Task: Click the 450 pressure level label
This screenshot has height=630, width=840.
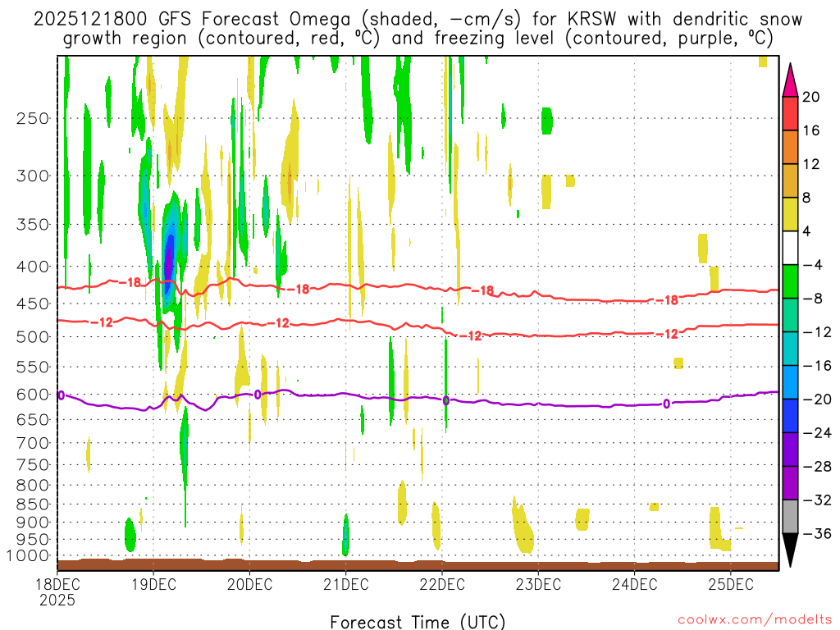Action: (x=33, y=304)
